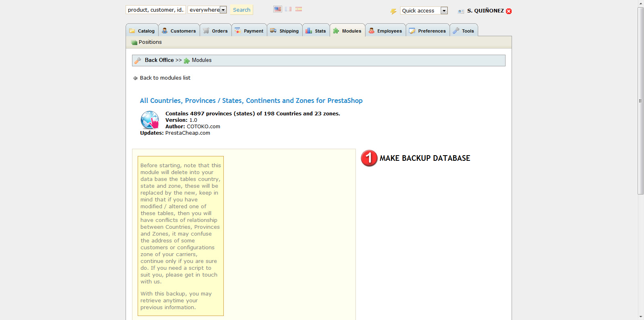644x320 pixels.
Task: Click the Modules tab
Action: [348, 31]
